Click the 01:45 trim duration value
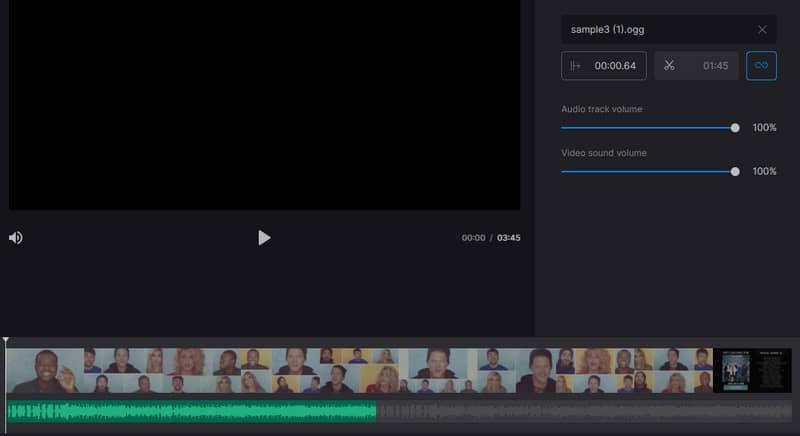The width and height of the screenshot is (800, 436). click(x=715, y=65)
